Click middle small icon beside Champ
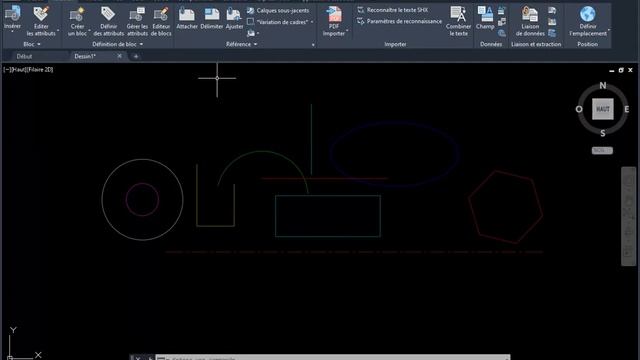Screen dimensions: 640x360 tap(502, 22)
